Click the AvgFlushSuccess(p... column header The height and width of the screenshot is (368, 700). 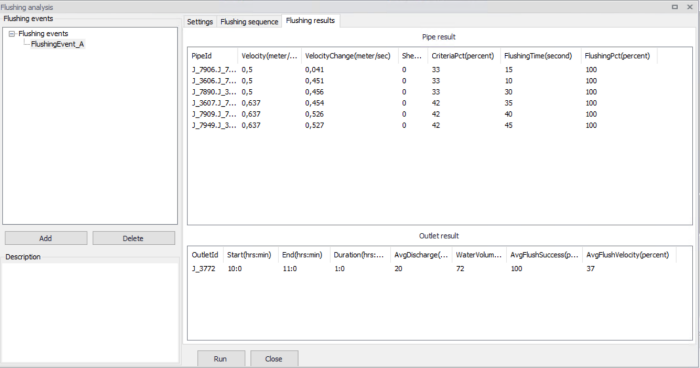click(x=544, y=255)
